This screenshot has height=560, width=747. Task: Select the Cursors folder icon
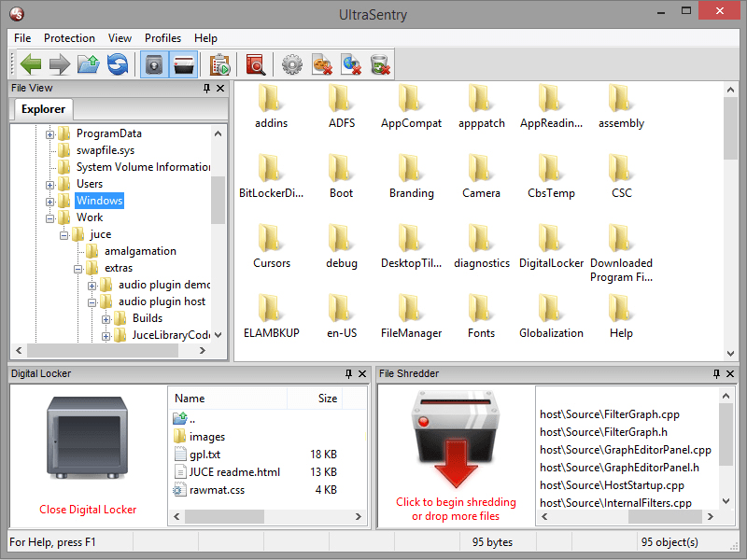[272, 245]
